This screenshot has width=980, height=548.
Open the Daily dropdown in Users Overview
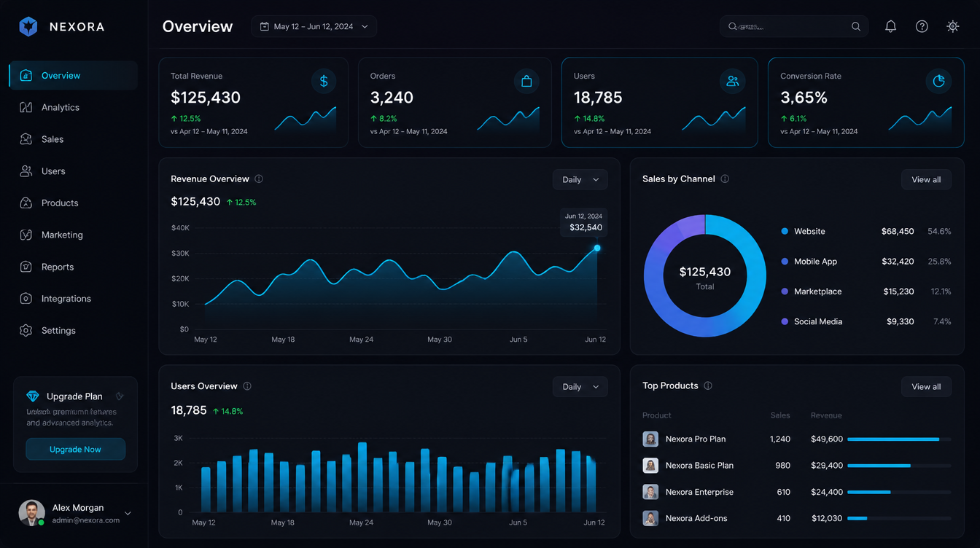tap(580, 387)
